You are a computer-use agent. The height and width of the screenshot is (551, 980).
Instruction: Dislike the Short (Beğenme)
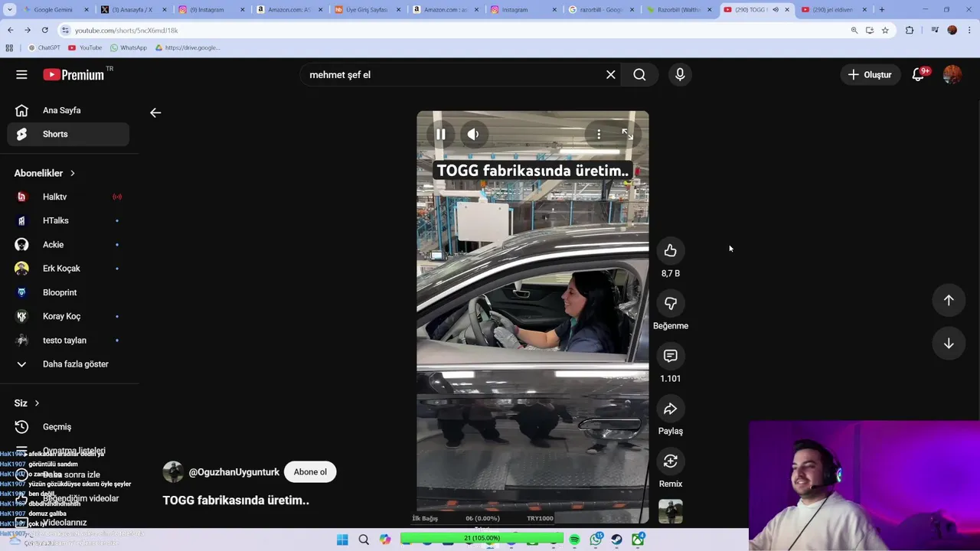click(670, 303)
